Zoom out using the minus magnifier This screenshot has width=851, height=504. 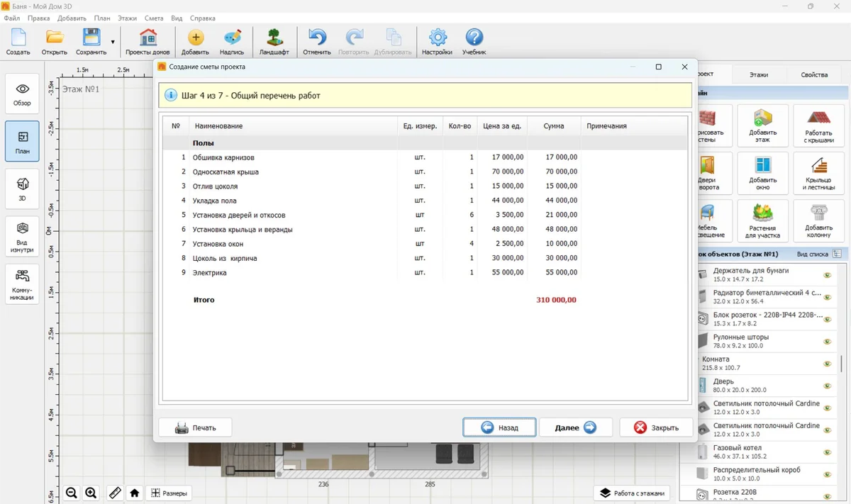72,493
